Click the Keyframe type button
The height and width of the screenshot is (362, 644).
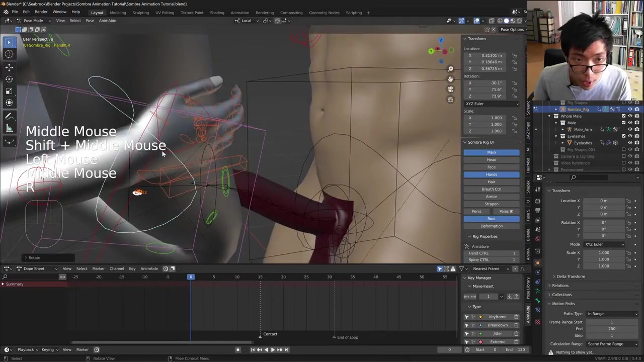point(497,317)
